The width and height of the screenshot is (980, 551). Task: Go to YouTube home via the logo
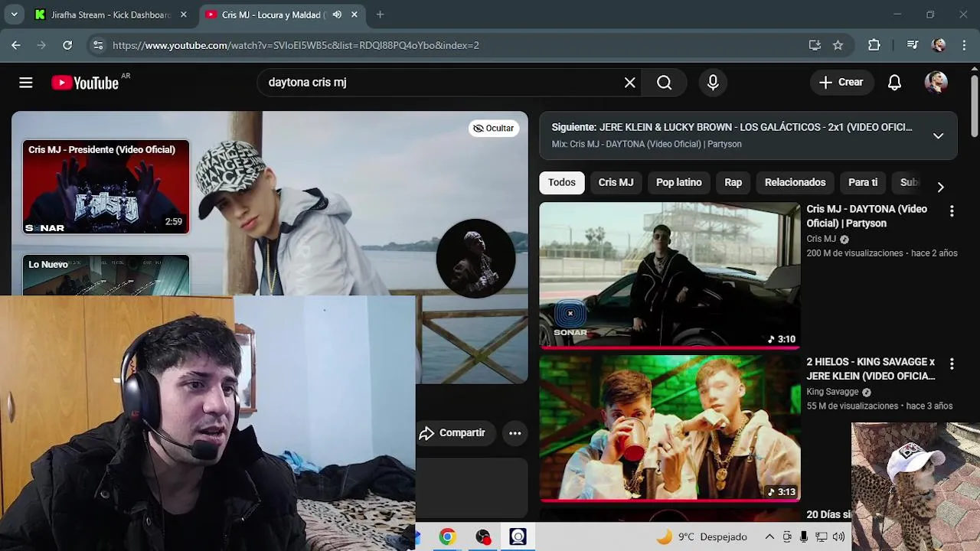pos(85,83)
